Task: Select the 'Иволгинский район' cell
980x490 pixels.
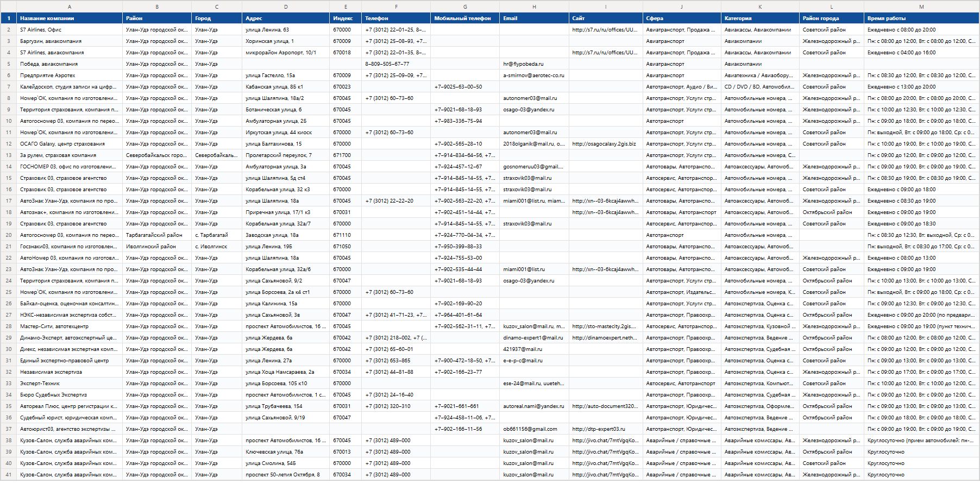Action: [157, 247]
